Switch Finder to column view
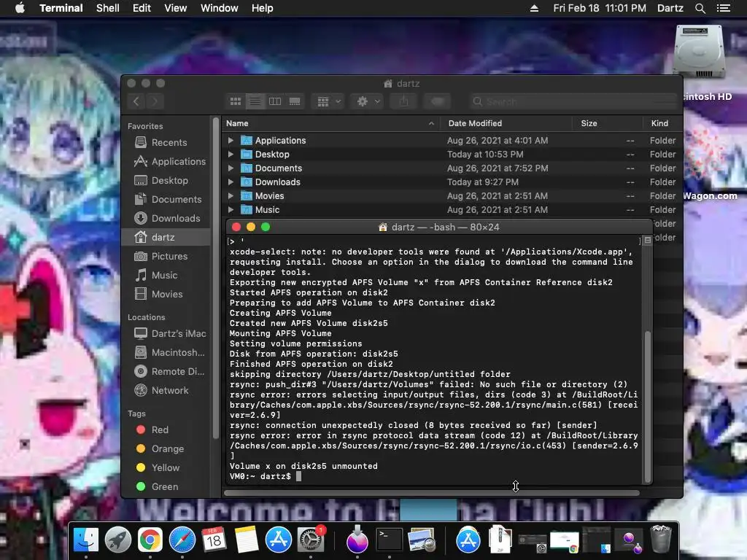The image size is (747, 560). tap(275, 101)
